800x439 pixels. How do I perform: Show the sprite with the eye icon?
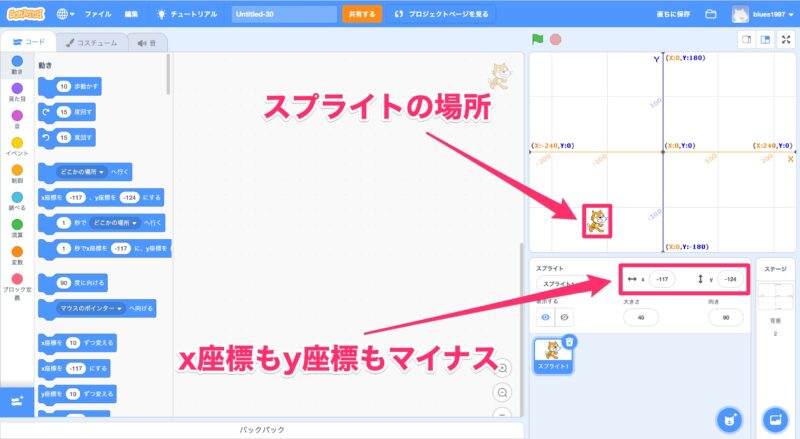click(546, 316)
